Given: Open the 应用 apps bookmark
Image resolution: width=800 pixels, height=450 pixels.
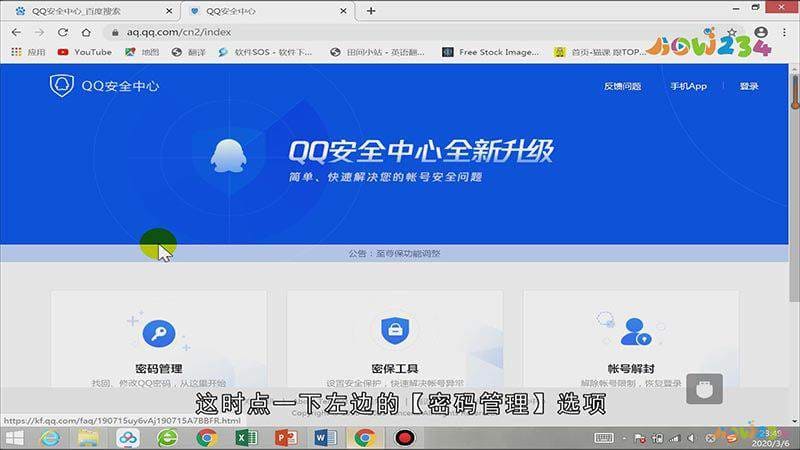Looking at the screenshot, I should [29, 52].
